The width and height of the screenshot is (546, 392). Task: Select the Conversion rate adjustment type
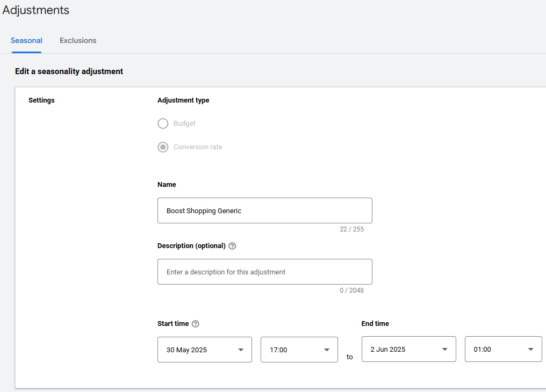163,147
